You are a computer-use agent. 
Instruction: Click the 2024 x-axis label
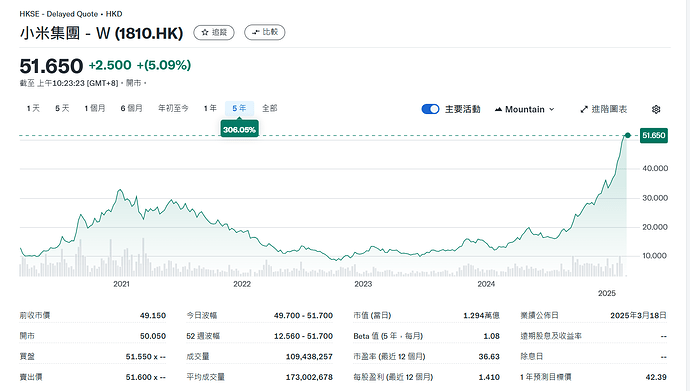pos(486,284)
